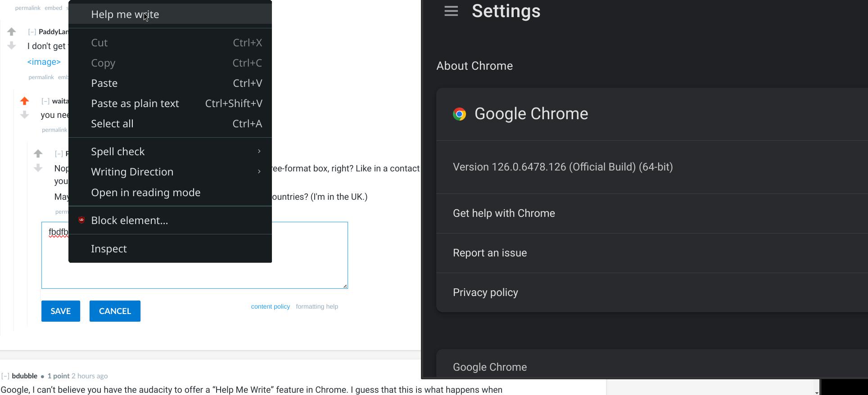Image resolution: width=868 pixels, height=395 pixels.
Task: Expand the Writing Direction submenu arrow
Action: (259, 171)
